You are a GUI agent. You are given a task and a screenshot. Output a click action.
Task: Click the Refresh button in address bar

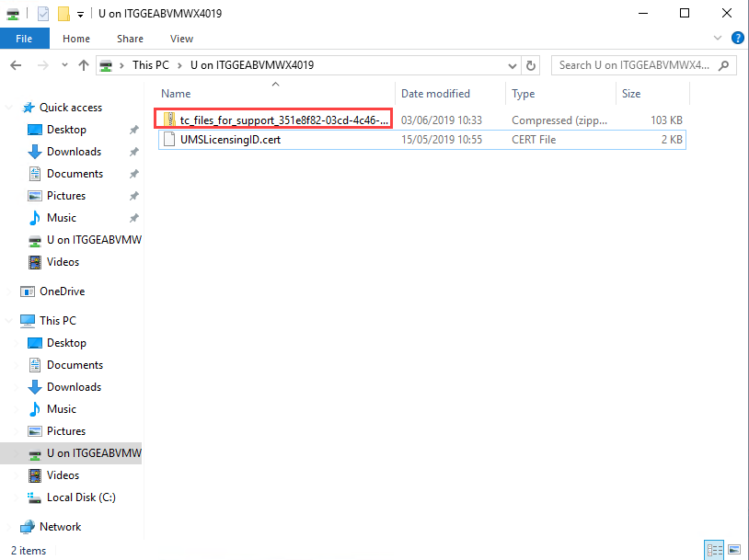(531, 65)
